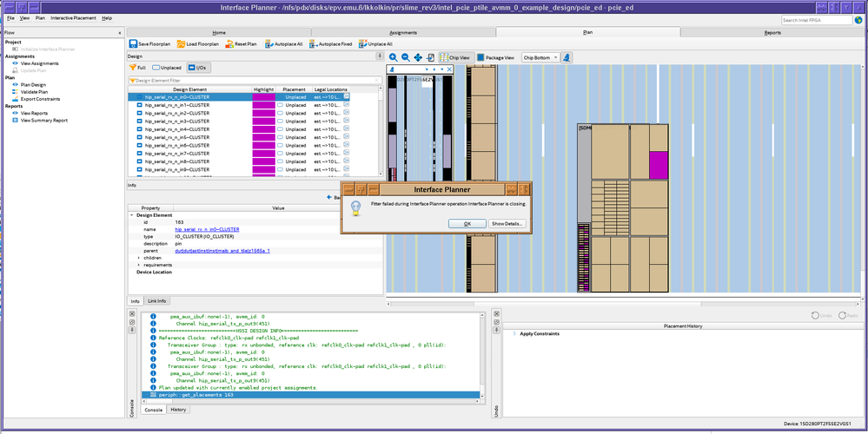Click the Load Floorplan folder icon
The image size is (868, 434).
pos(181,43)
